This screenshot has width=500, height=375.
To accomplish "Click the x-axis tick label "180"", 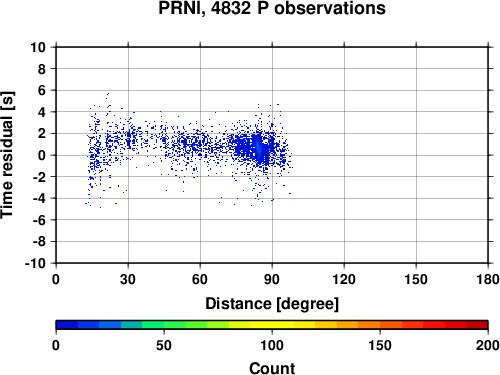I will click(x=488, y=279).
